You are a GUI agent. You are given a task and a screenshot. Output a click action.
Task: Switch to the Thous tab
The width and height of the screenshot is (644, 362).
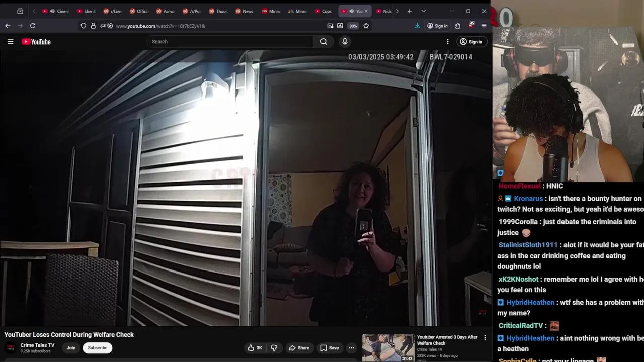(x=218, y=11)
